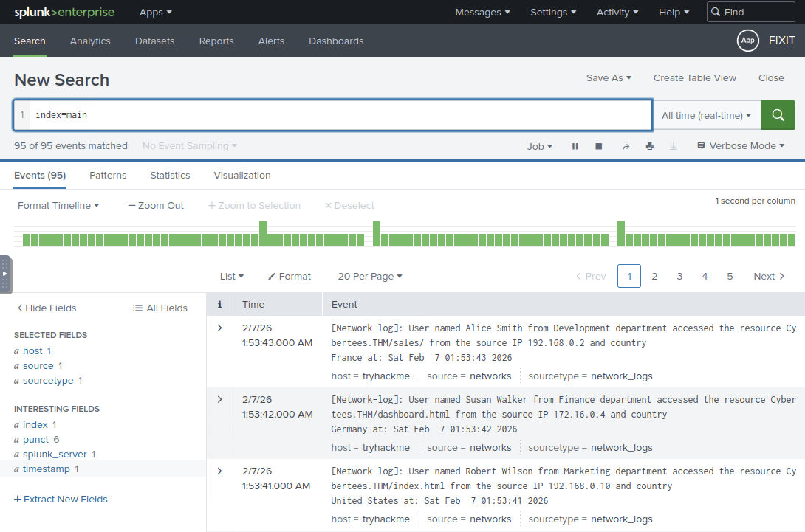
Task: Pause the running search job
Action: click(x=575, y=146)
